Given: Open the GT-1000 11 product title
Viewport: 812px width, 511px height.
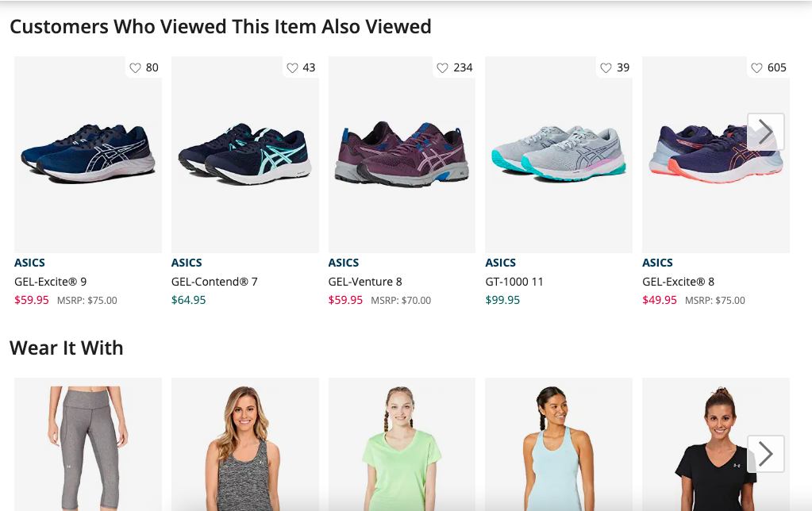Looking at the screenshot, I should (x=514, y=282).
